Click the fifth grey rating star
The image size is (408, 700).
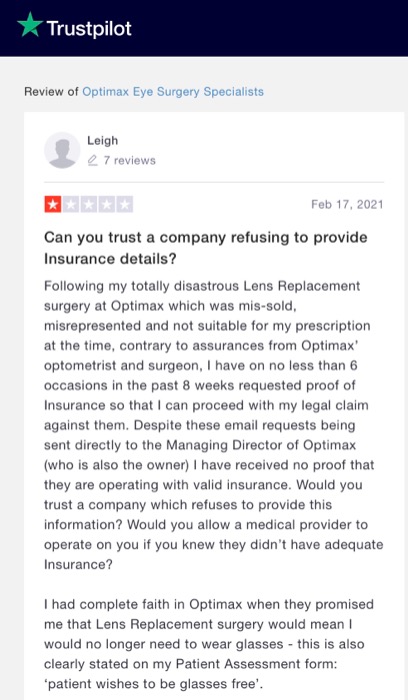click(x=124, y=204)
